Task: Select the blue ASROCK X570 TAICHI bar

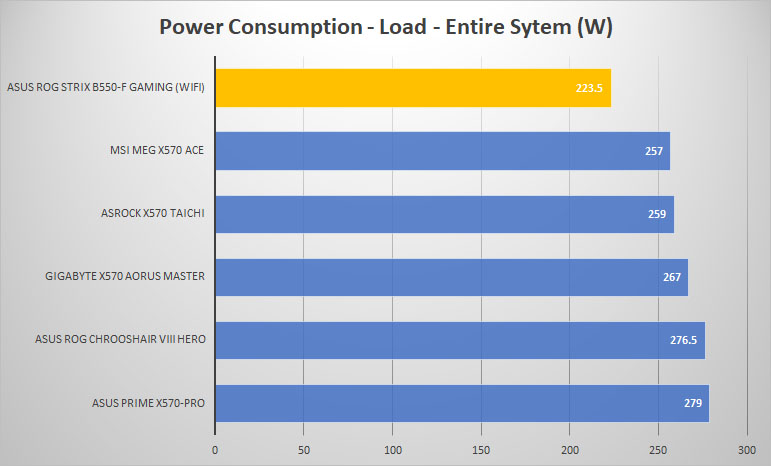Action: coord(445,214)
